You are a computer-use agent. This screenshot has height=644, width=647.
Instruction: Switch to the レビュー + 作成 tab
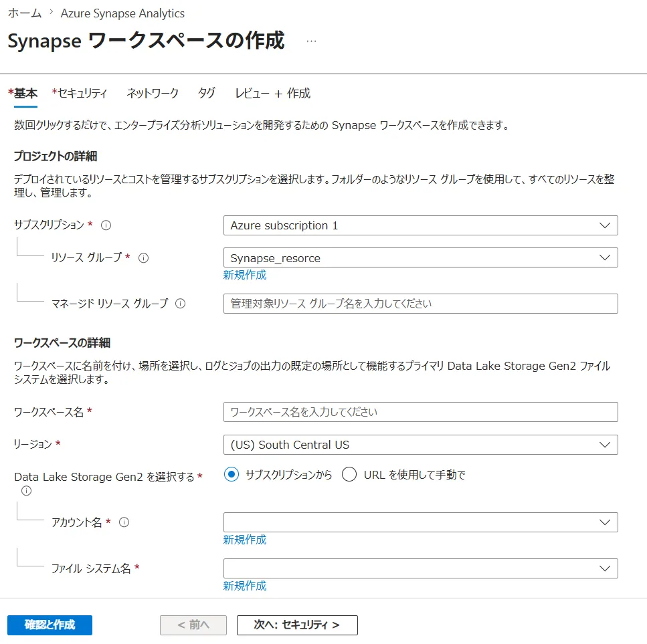coord(273,93)
